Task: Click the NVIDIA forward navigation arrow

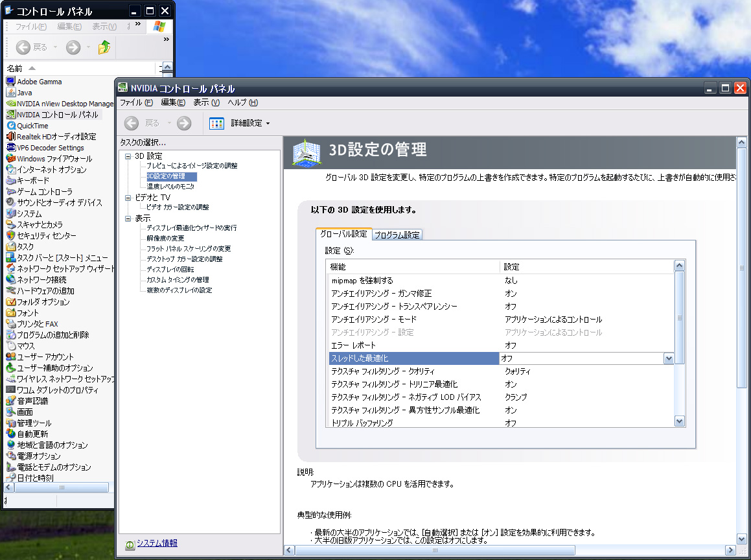Action: (184, 123)
